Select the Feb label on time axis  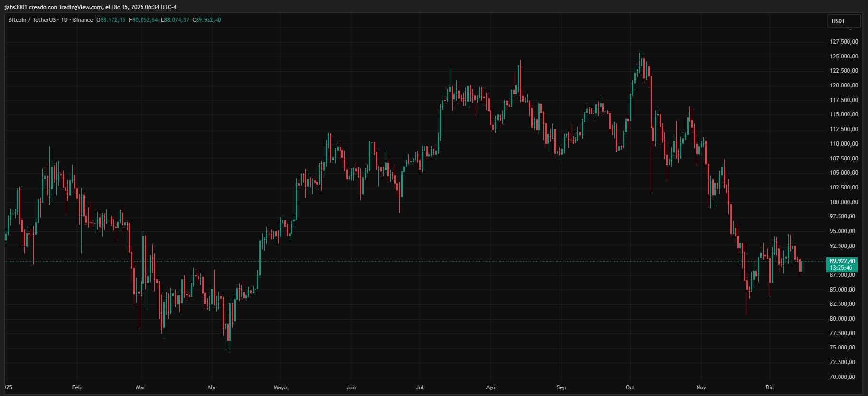76,387
